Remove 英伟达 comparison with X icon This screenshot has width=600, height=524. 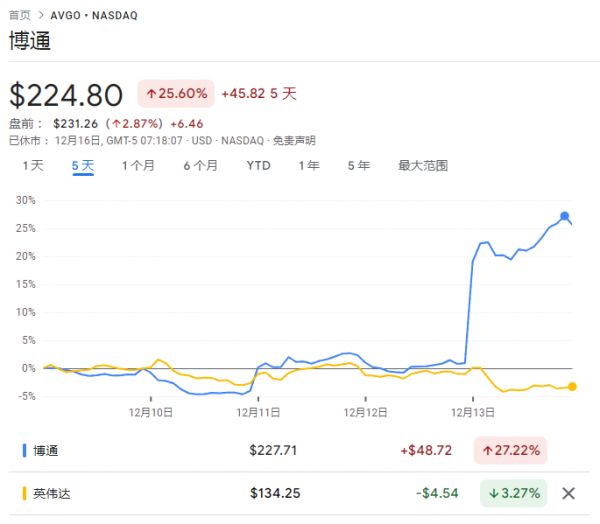569,493
